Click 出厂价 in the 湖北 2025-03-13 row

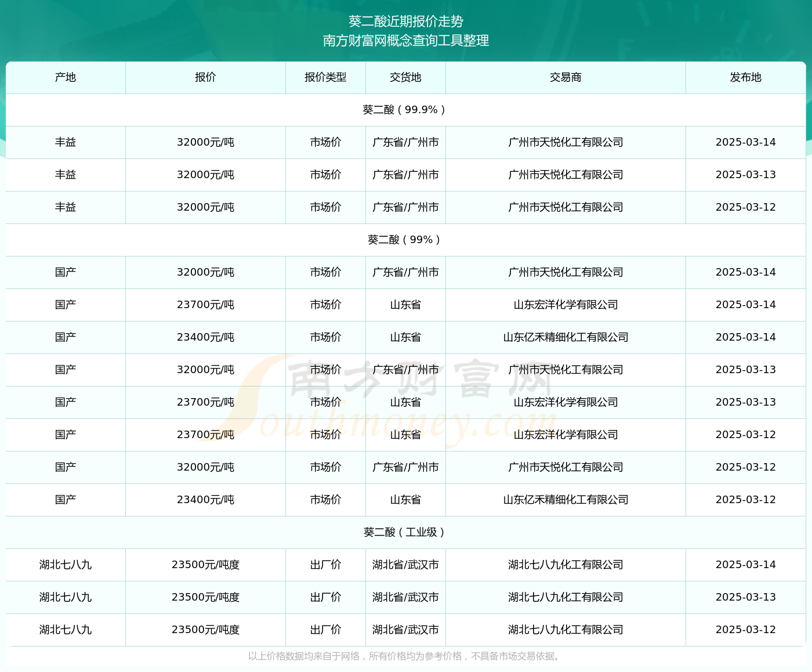click(325, 597)
